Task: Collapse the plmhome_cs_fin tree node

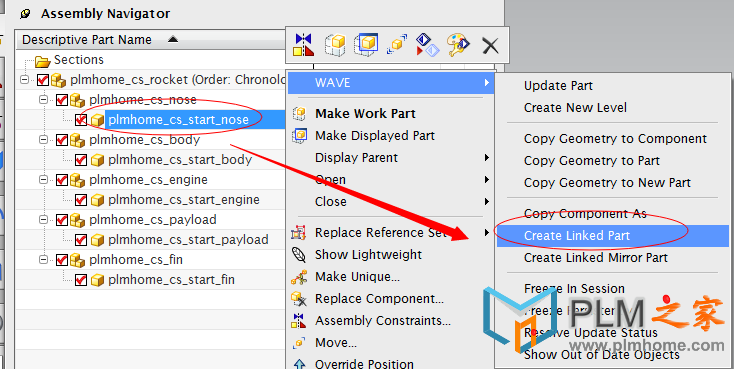Action: (44, 260)
